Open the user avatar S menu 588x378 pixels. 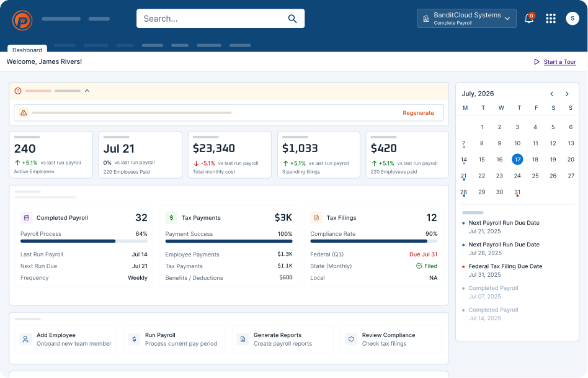[x=572, y=19]
